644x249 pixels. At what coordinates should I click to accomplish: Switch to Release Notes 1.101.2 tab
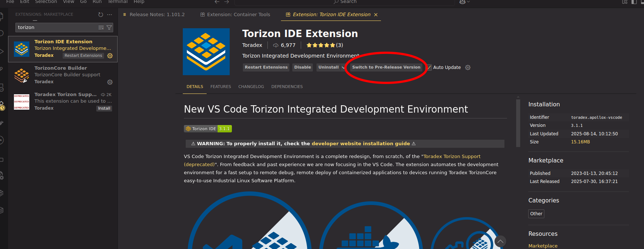pyautogui.click(x=157, y=15)
